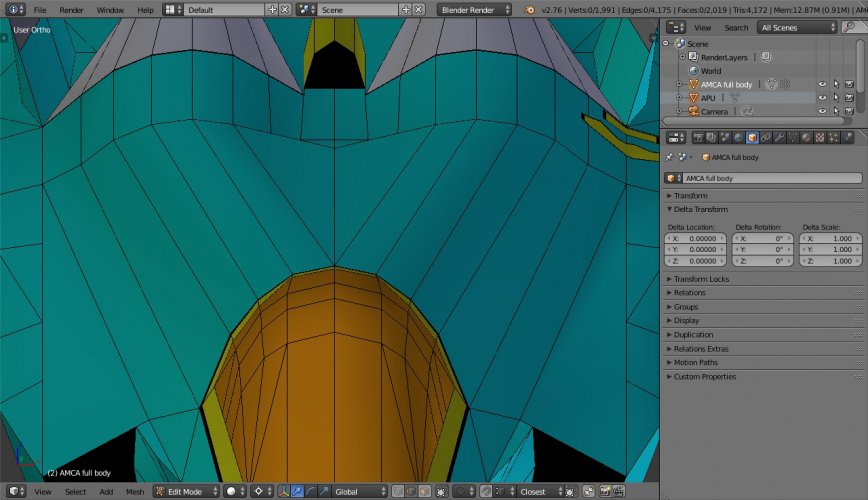Toggle renderability of AMCA full body
868x500 pixels.
coord(849,84)
